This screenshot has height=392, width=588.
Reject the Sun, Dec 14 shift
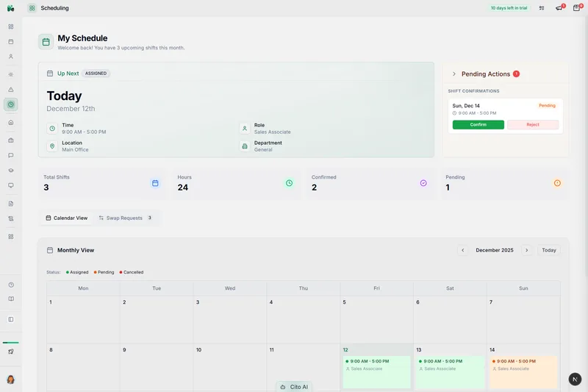[533, 124]
